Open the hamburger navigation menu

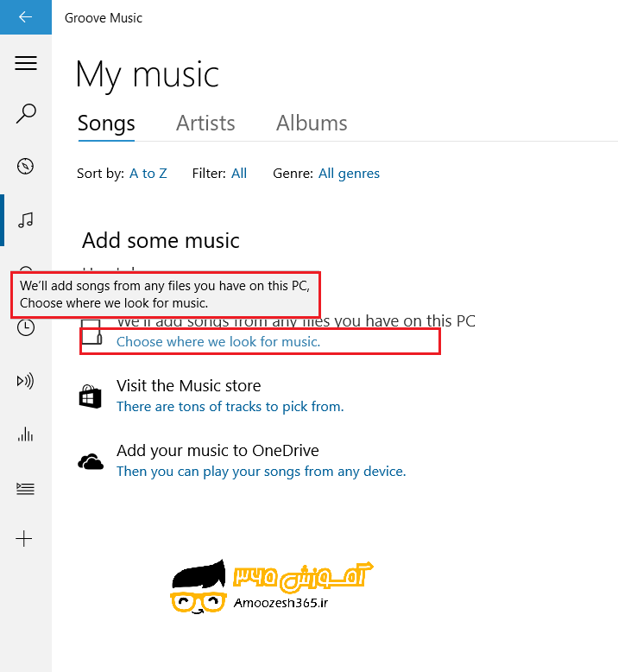click(x=26, y=63)
